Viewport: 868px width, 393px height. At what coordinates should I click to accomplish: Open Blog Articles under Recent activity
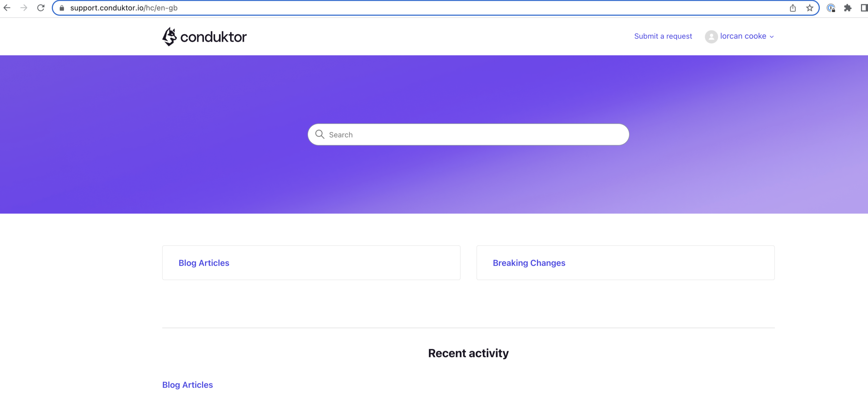187,384
